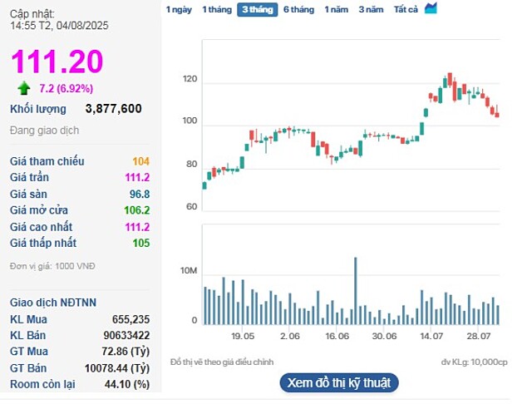Switch to the 1 ngày chart range
Screen dimensions: 532x404
(x=178, y=9)
